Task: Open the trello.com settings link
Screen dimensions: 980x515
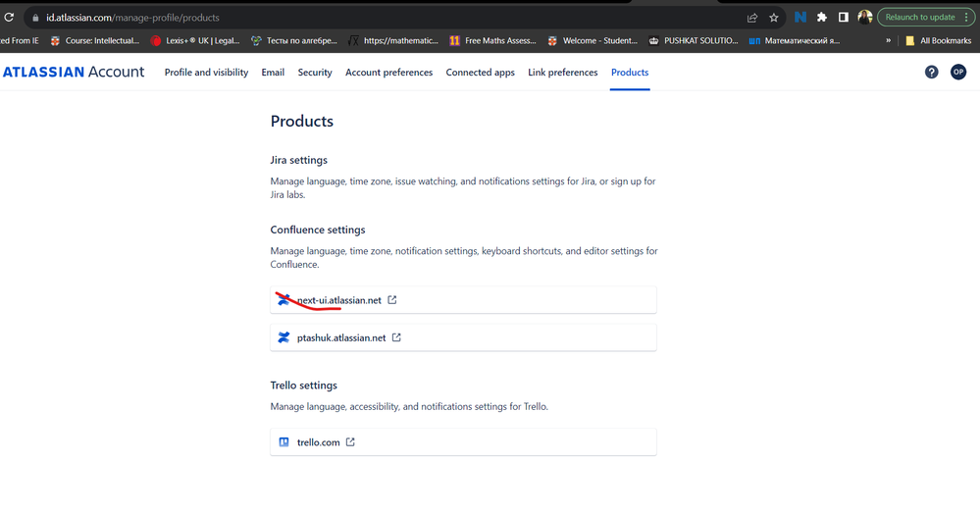Action: (463, 441)
